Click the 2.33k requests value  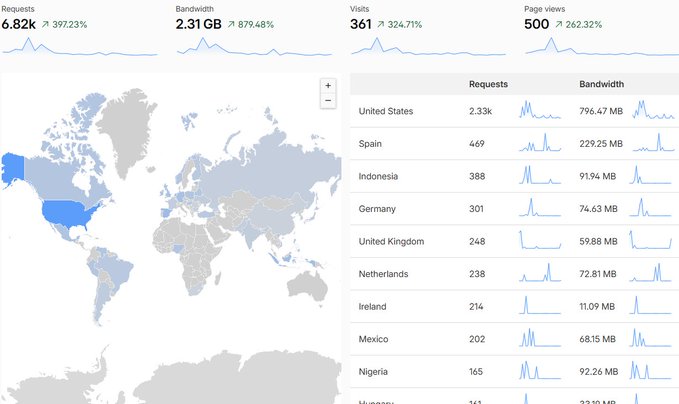tap(480, 111)
